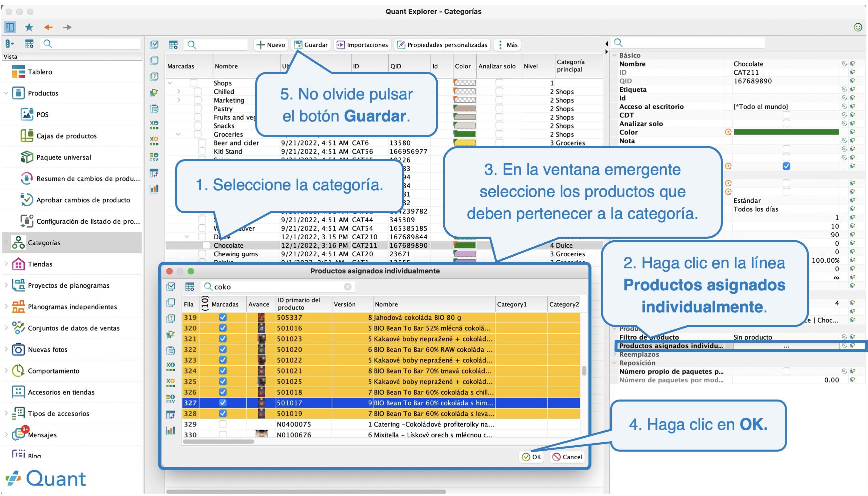Toggle the CDT property checkbox
The image size is (868, 496).
point(786,115)
